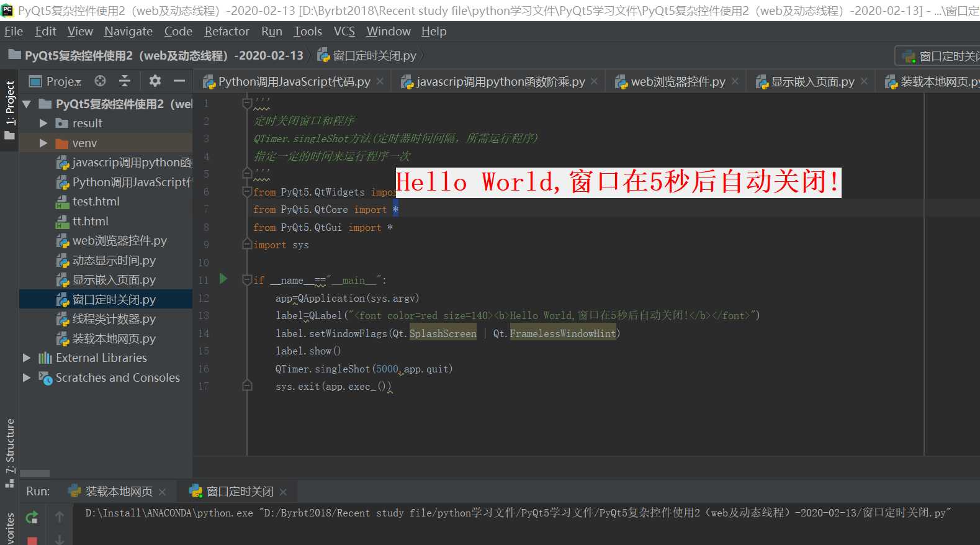Screen dimensions: 980x545
Task: Fold the if __name__ block at line 11
Action: [x=247, y=280]
